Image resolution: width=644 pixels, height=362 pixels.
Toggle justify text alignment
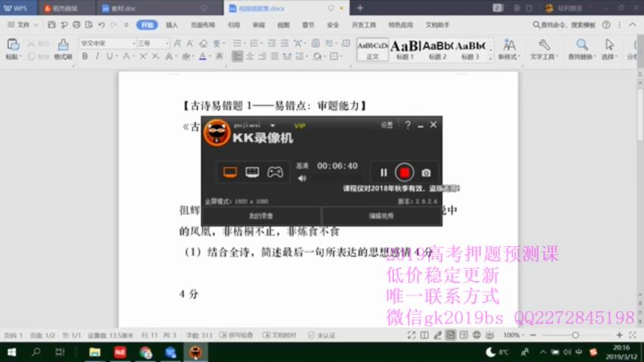click(274, 56)
